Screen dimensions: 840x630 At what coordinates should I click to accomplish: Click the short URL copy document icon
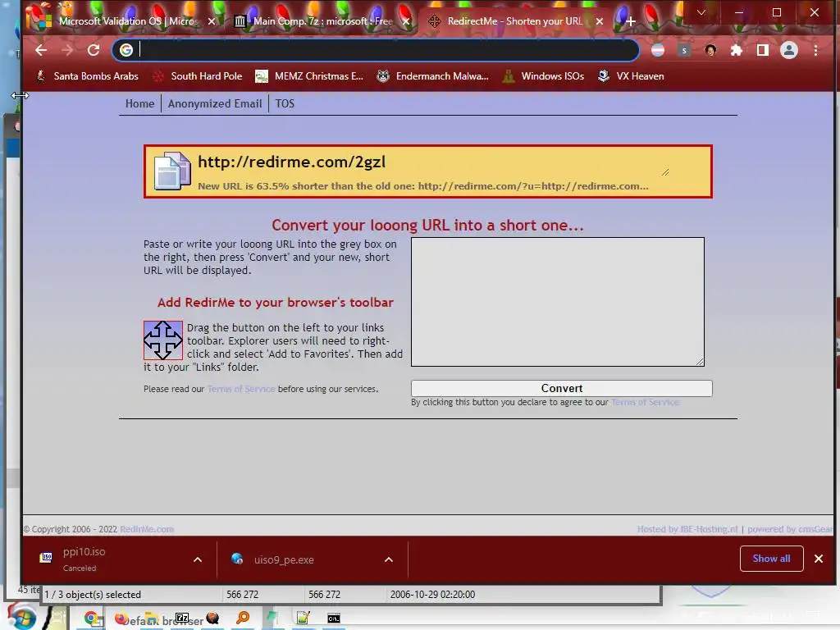pyautogui.click(x=172, y=171)
